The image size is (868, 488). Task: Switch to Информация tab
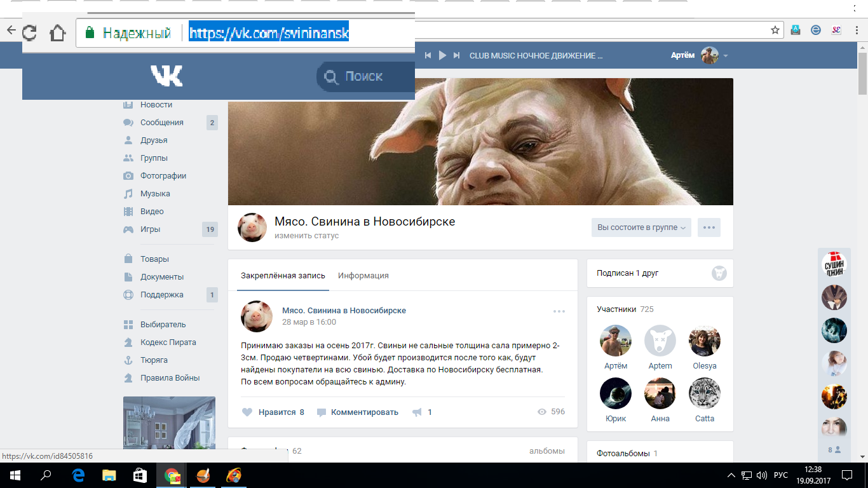click(x=363, y=276)
